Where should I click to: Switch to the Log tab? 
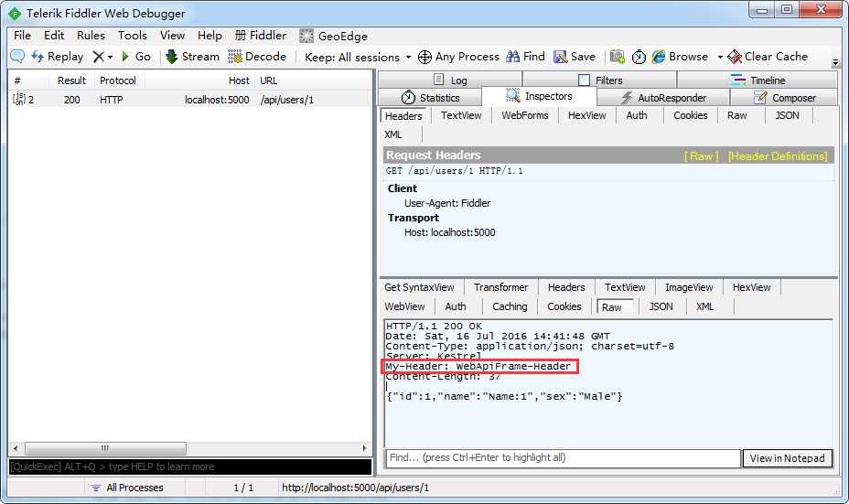(x=450, y=80)
